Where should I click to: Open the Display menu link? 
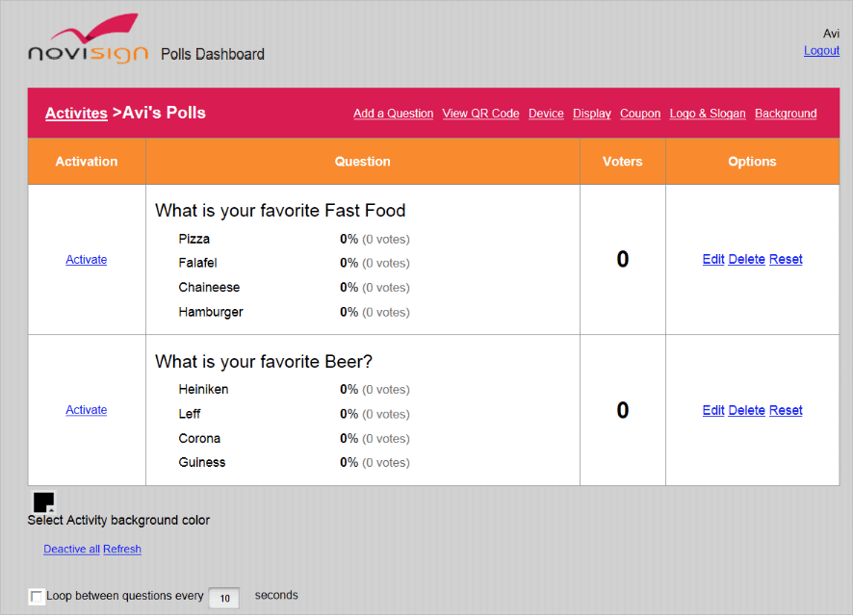(591, 114)
